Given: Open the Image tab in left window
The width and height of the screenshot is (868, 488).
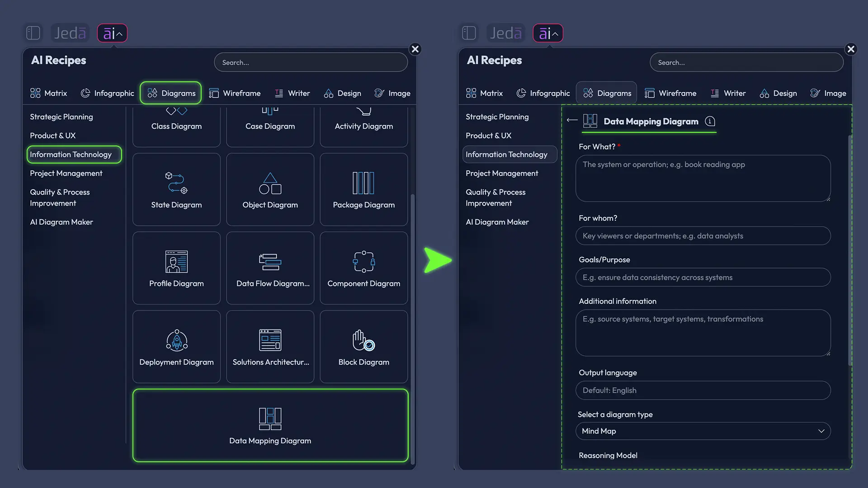Looking at the screenshot, I should tap(392, 93).
